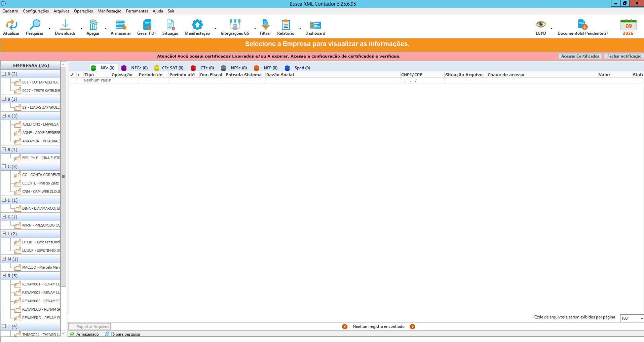Collapse the 0 (2) company group
This screenshot has height=342, width=644.
click(4, 74)
